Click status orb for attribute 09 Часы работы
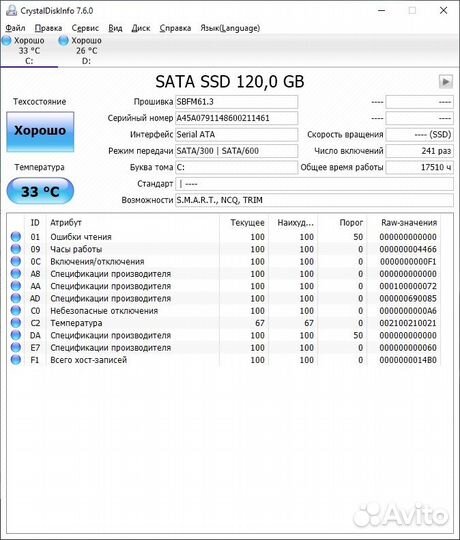 click(x=15, y=249)
